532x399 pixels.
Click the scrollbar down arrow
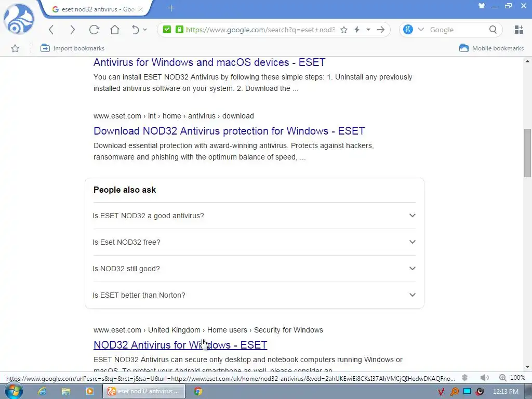point(527,367)
